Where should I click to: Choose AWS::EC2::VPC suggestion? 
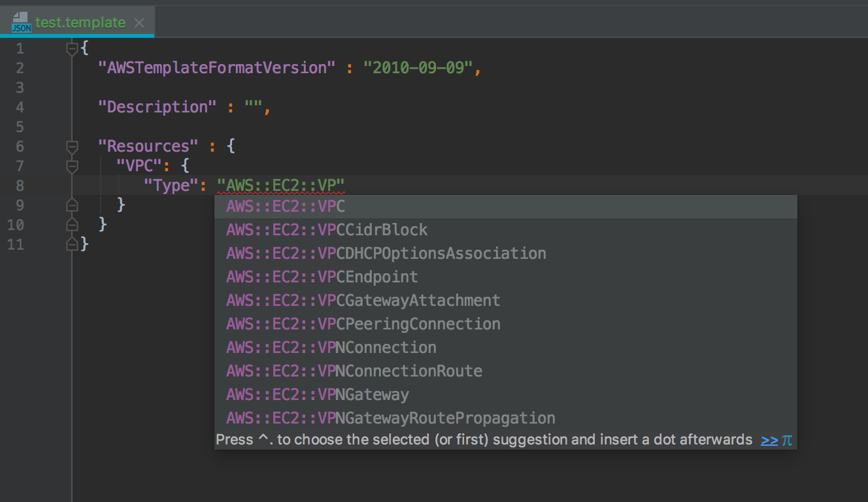click(506, 207)
